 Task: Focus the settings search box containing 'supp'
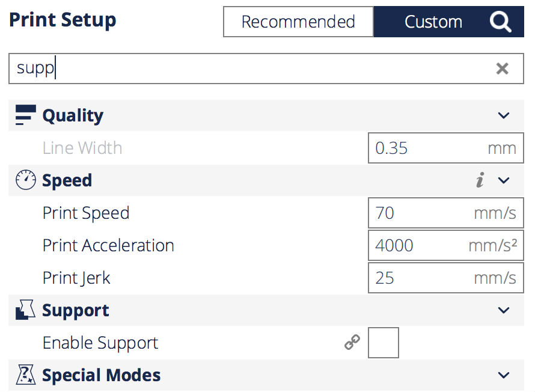266,69
